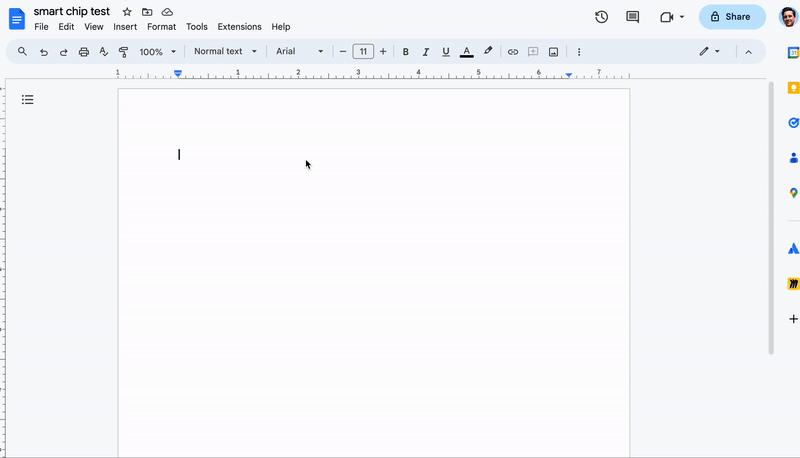800x458 pixels.
Task: Open the Google Docs home icon
Action: (17, 19)
